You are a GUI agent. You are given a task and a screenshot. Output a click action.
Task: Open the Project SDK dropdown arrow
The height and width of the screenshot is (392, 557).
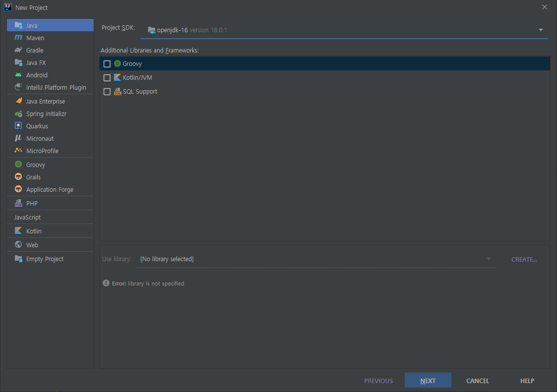pyautogui.click(x=541, y=30)
